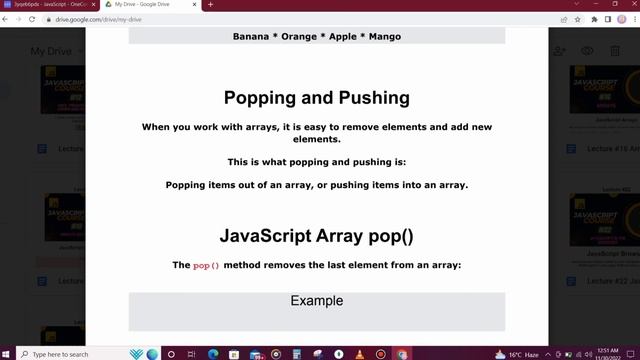Launch Microsoft Edge from the taskbar
Image resolution: width=640 pixels, height=360 pixels.
[x=213, y=354]
